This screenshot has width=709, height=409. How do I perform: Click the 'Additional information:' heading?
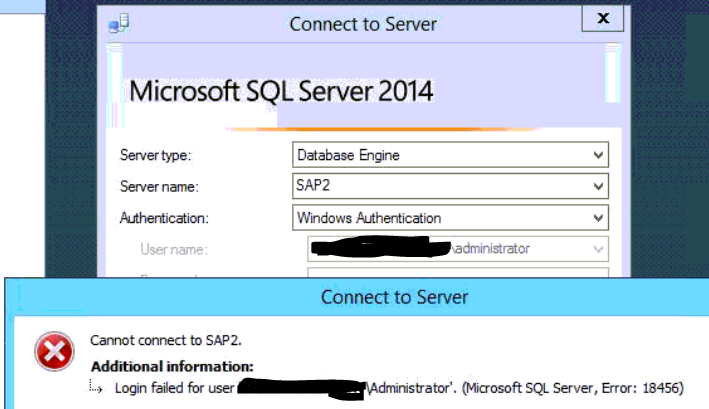(172, 367)
